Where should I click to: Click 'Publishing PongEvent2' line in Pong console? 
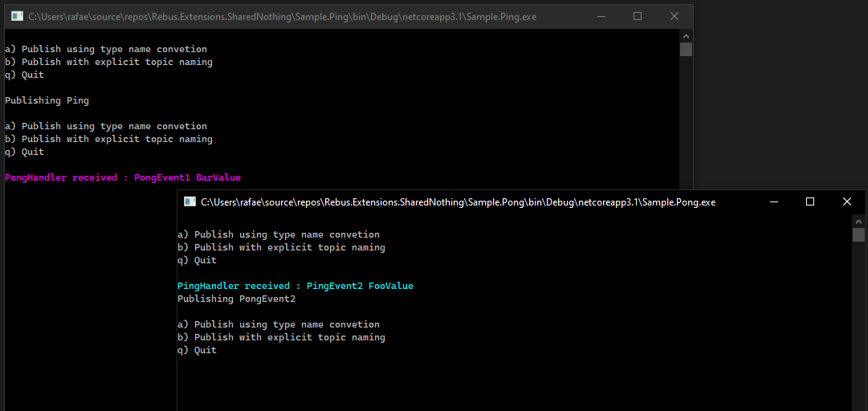(236, 299)
